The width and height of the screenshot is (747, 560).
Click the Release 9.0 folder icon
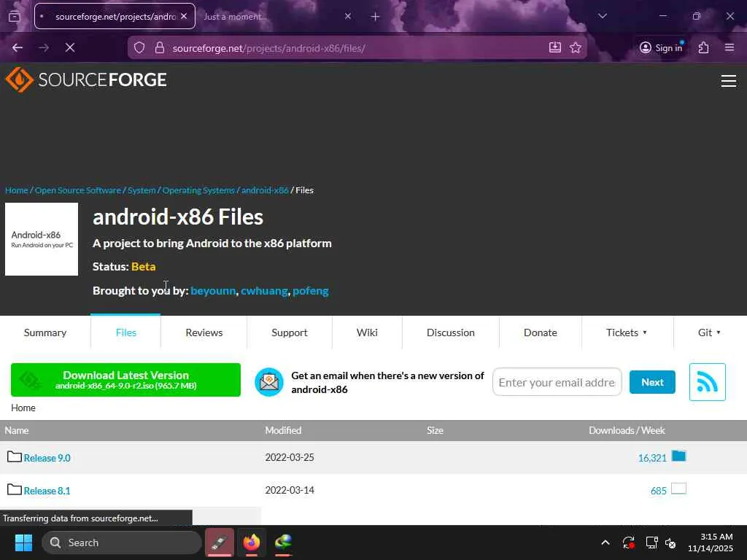(15, 456)
